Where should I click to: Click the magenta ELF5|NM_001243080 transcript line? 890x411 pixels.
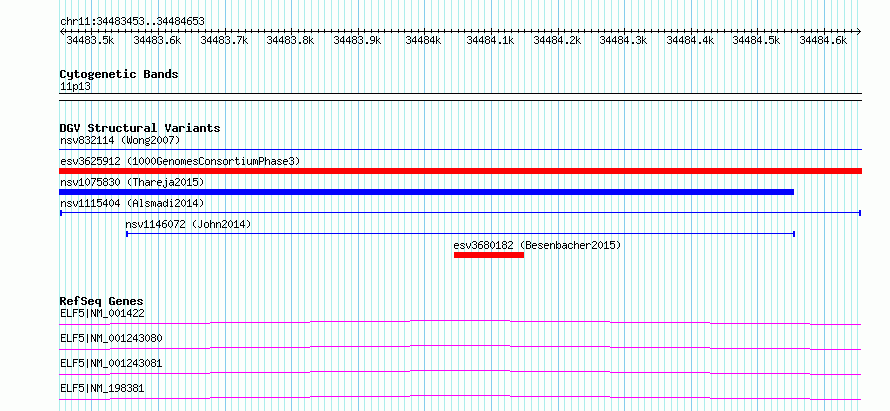coord(460,347)
